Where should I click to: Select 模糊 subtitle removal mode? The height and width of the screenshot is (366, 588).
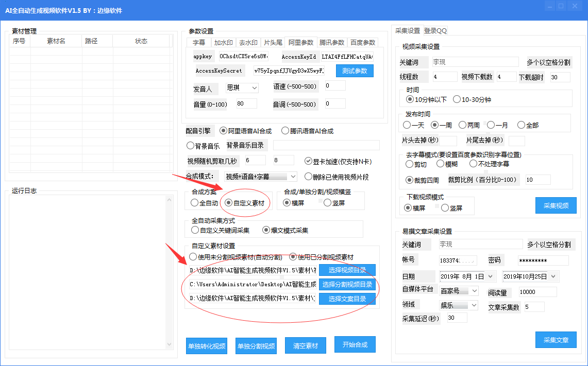coord(447,164)
